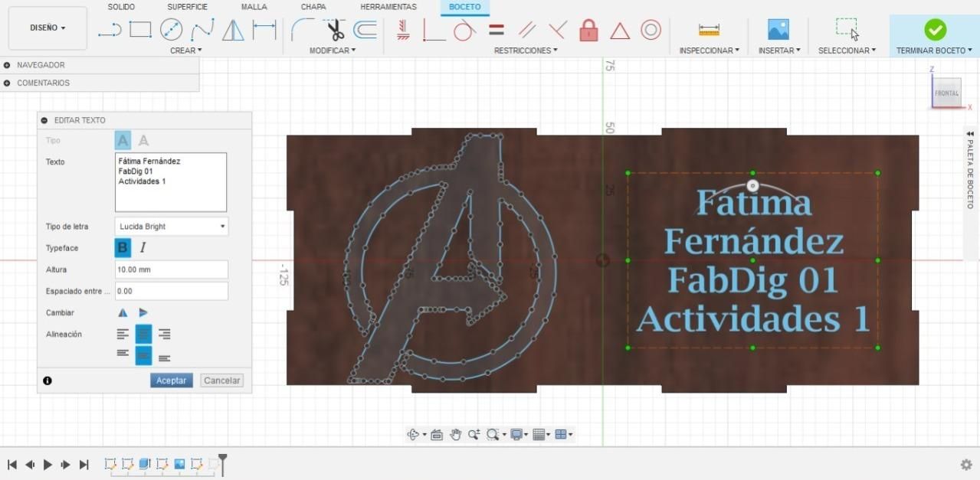Set horizontal alignment to left
The width and height of the screenshot is (980, 480).
click(123, 334)
